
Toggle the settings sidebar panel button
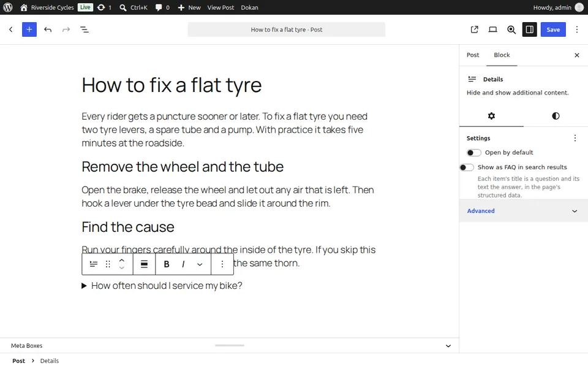point(529,29)
